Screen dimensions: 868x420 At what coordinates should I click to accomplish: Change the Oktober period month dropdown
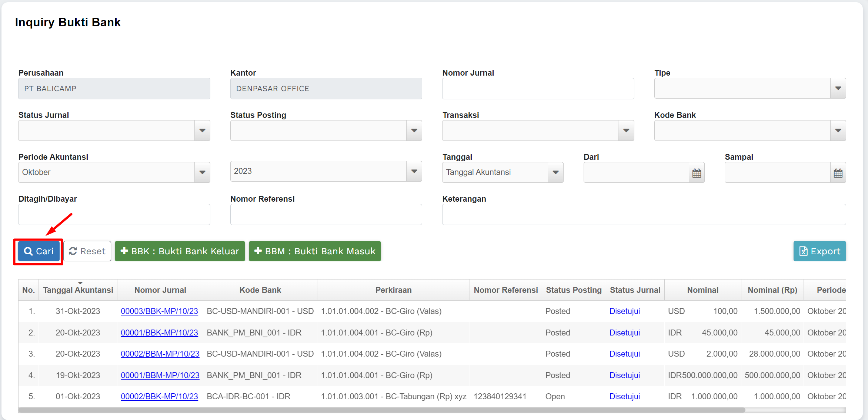pyautogui.click(x=202, y=172)
